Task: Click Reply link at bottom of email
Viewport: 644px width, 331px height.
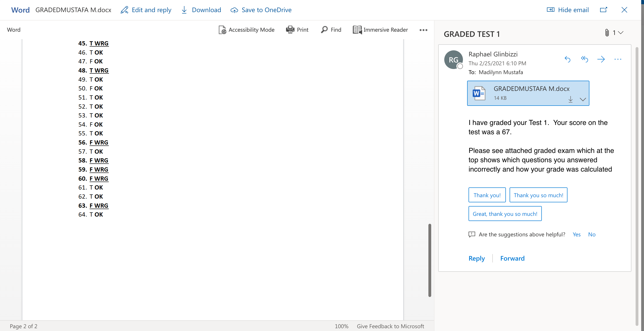Action: click(476, 258)
